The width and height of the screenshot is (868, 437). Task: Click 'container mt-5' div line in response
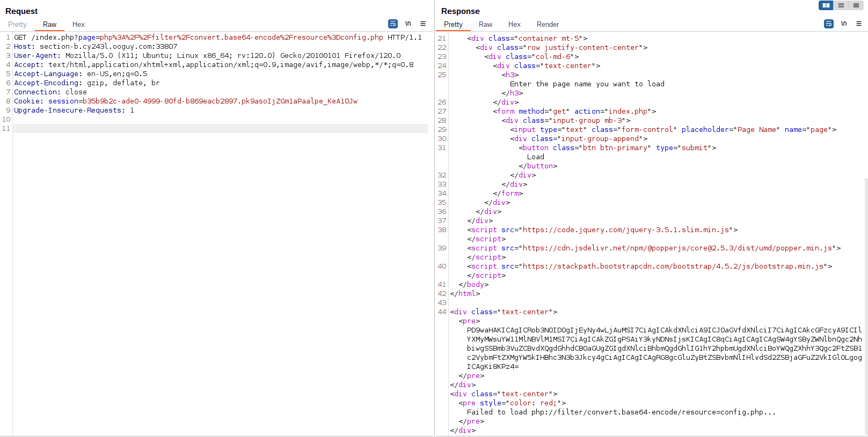tap(527, 39)
